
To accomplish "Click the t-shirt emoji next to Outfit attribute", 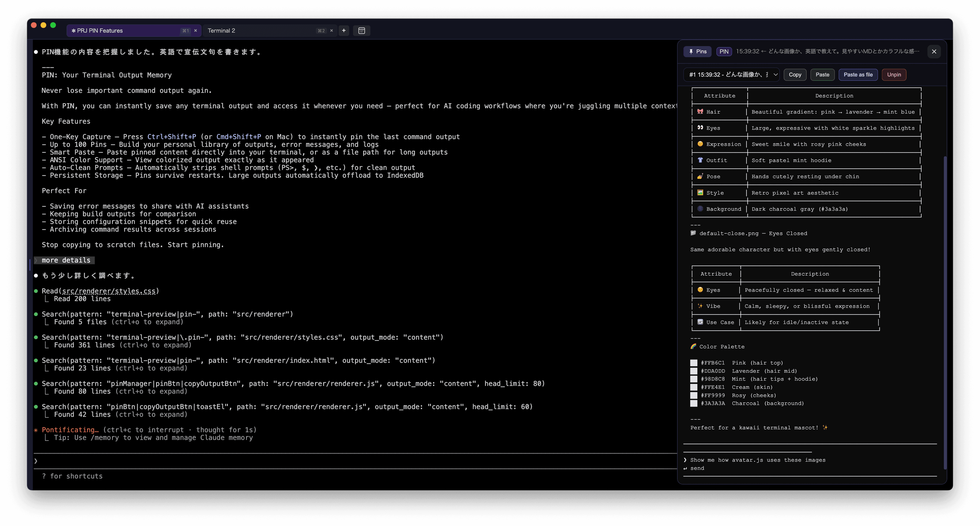I will click(x=700, y=160).
